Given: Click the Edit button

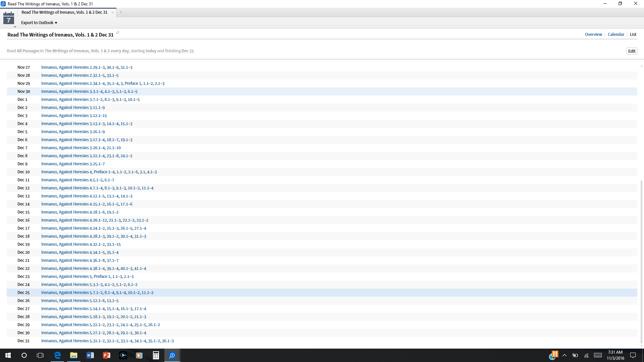Looking at the screenshot, I should tap(632, 51).
